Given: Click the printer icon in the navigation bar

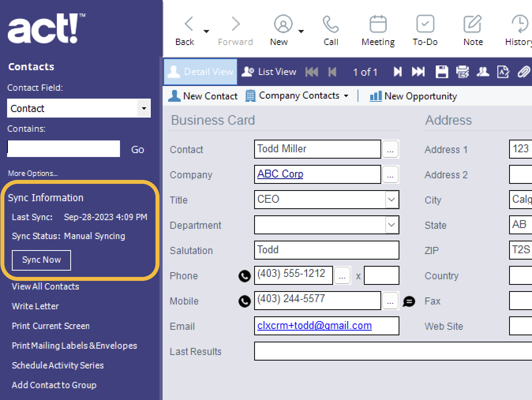Looking at the screenshot, I should tap(463, 72).
